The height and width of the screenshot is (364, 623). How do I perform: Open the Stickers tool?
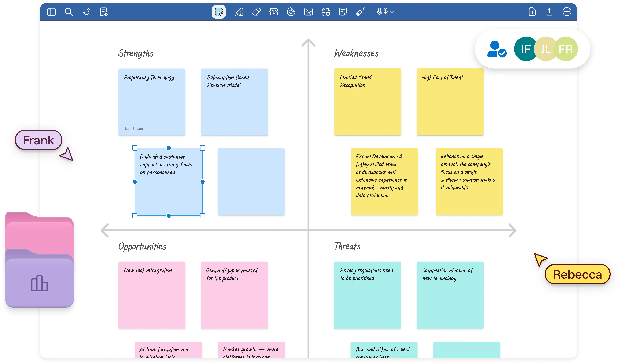[x=291, y=12]
